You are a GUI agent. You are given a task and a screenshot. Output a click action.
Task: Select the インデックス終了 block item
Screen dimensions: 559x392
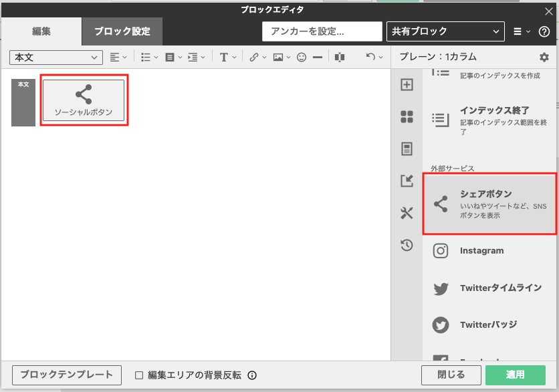[489, 120]
